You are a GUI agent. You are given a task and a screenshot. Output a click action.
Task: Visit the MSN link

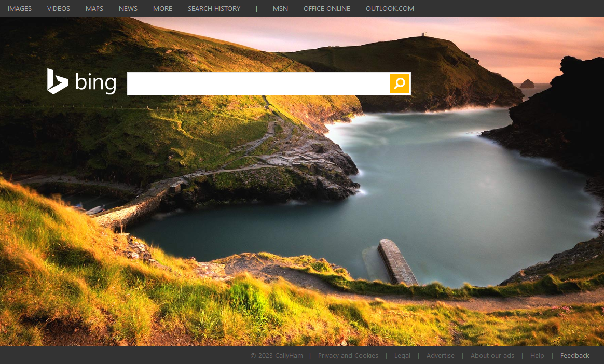pyautogui.click(x=280, y=8)
